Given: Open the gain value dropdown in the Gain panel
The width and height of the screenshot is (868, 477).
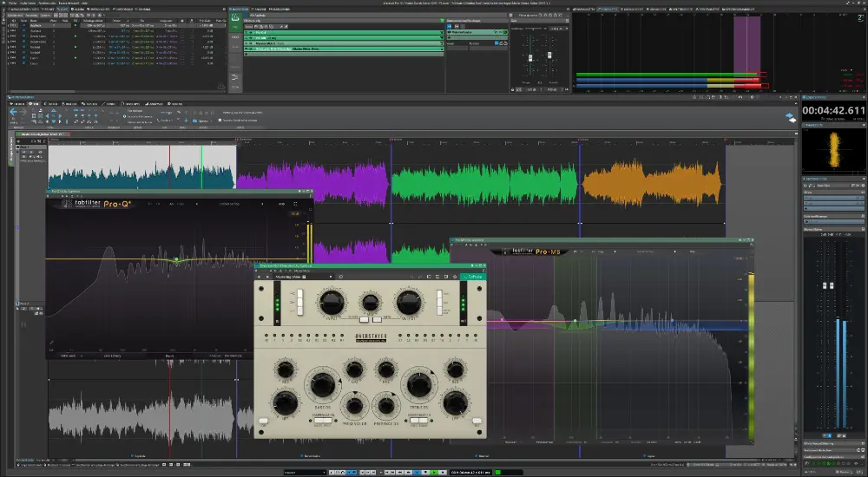Looking at the screenshot, I should (x=558, y=29).
